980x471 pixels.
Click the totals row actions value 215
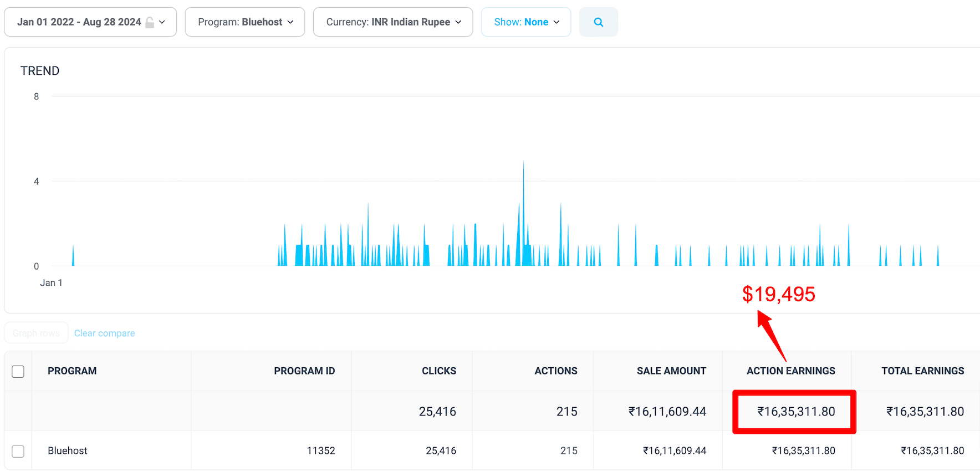[567, 412]
